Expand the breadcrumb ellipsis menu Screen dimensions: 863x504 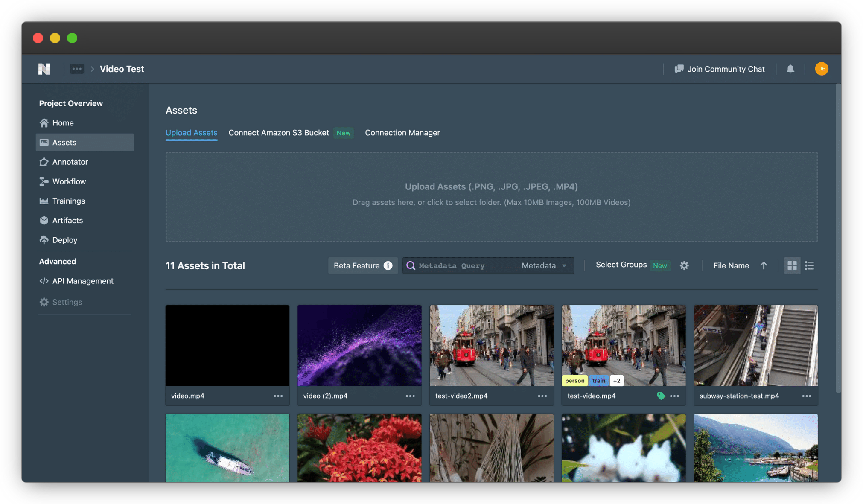[77, 69]
